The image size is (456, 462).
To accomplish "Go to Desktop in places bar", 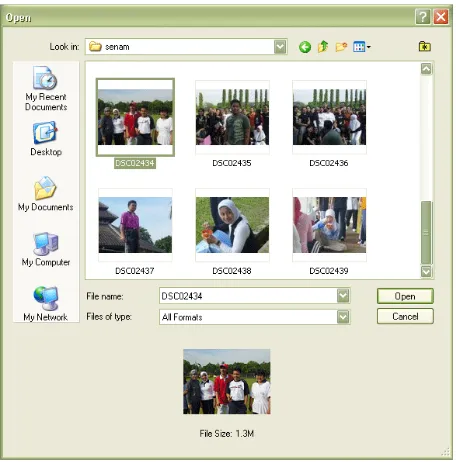I will pyautogui.click(x=46, y=139).
